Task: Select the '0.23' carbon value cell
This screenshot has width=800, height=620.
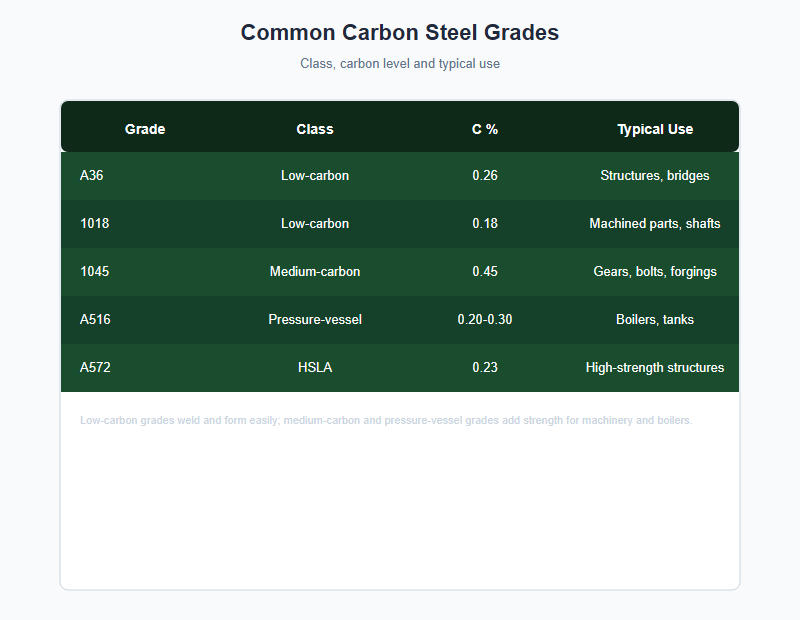Action: (x=485, y=367)
